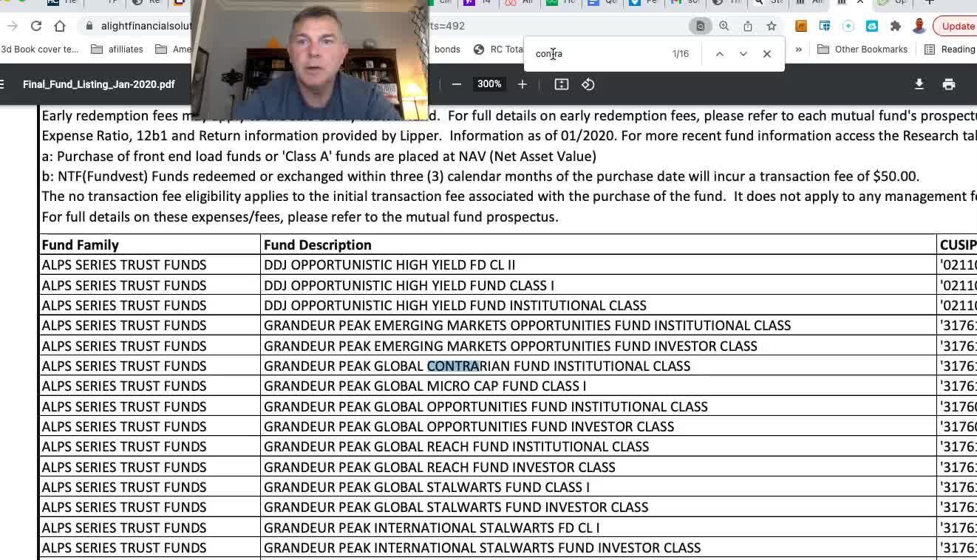
Task: Open the Chrome profile avatar
Action: (x=919, y=26)
